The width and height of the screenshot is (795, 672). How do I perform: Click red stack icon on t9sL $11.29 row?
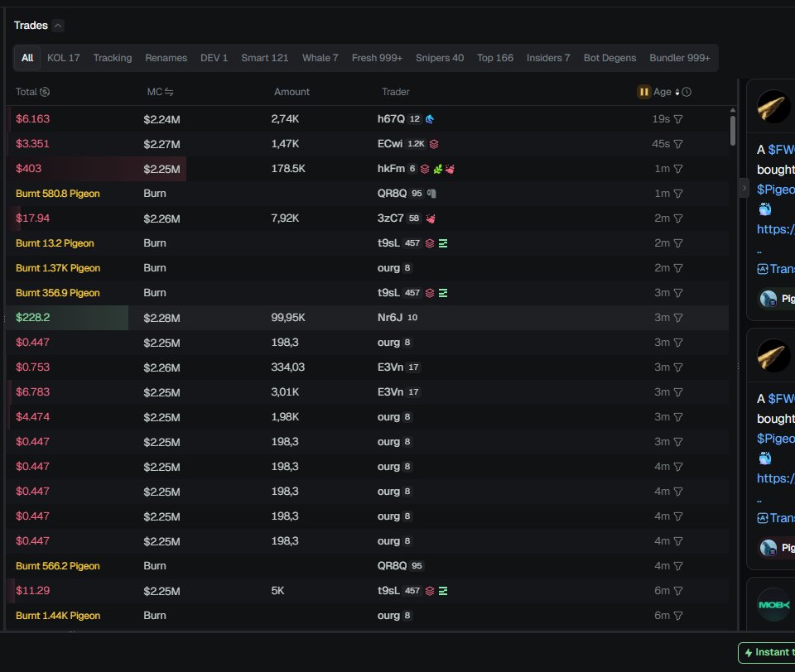(430, 591)
